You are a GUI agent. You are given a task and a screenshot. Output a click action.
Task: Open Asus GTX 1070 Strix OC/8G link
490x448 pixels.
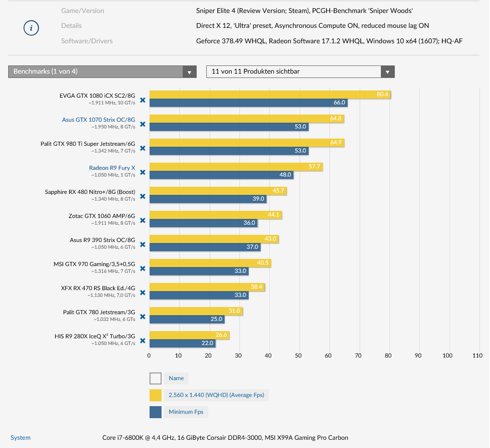click(x=99, y=120)
